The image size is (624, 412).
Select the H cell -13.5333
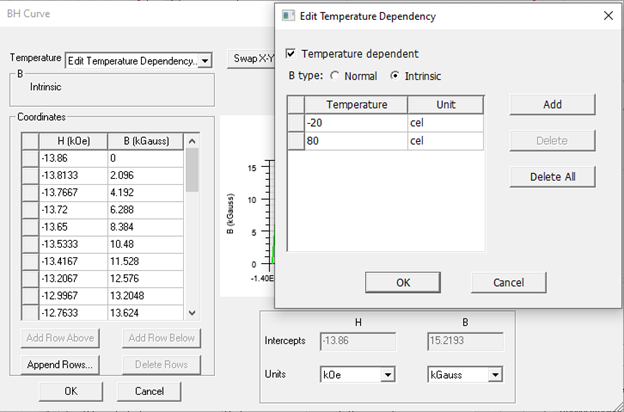(73, 244)
